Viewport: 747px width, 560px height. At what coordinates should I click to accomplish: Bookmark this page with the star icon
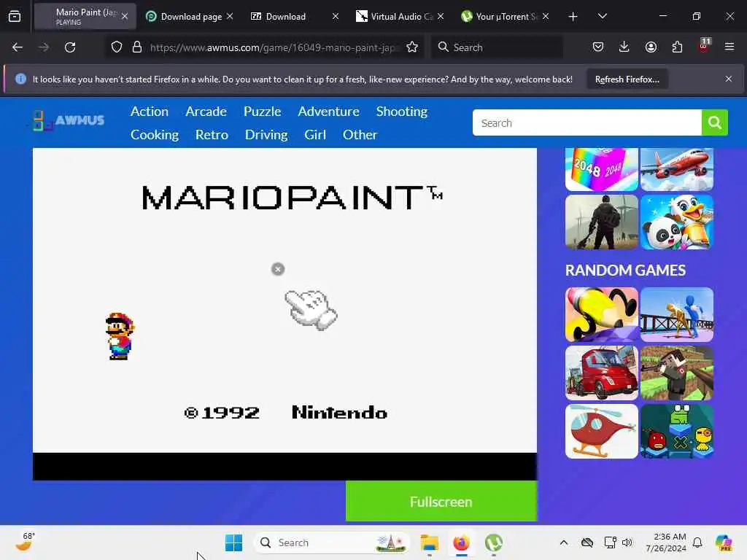pyautogui.click(x=412, y=47)
